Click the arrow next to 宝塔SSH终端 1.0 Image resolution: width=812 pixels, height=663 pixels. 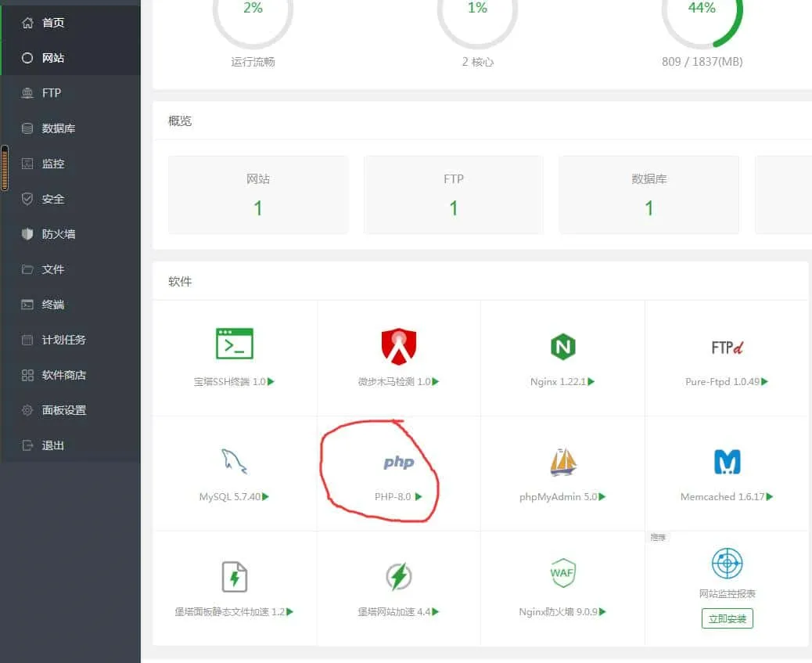pos(271,381)
